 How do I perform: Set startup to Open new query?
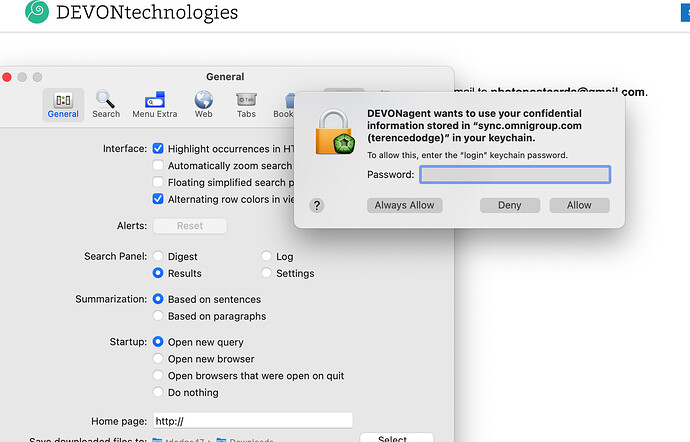158,342
